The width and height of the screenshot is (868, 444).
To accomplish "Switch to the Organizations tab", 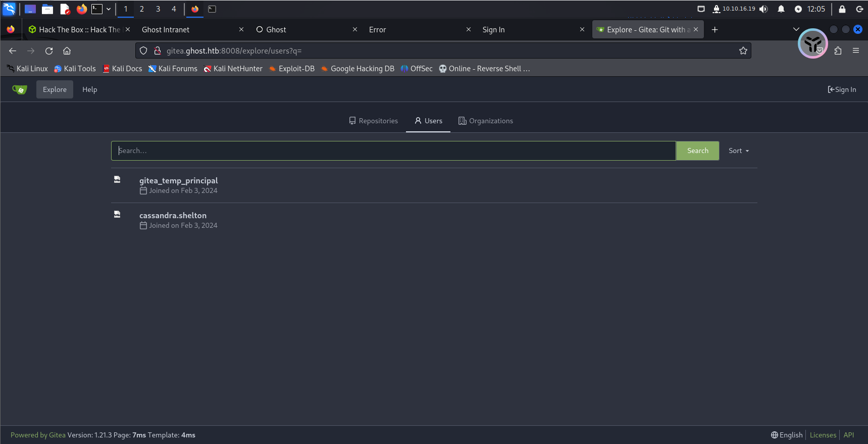I will [485, 121].
